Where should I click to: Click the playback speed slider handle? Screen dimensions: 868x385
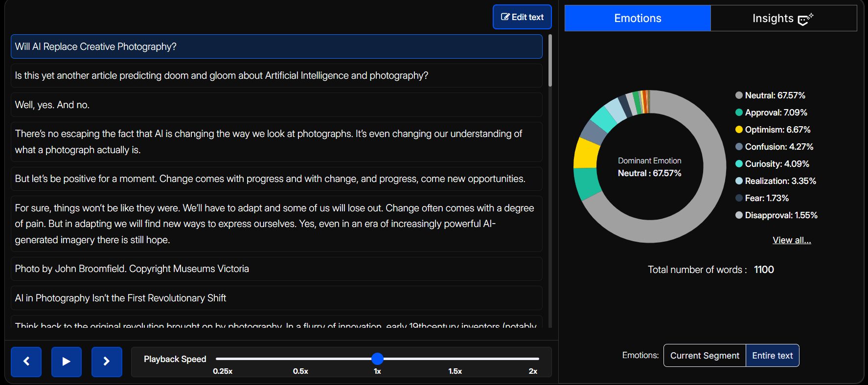coord(377,359)
